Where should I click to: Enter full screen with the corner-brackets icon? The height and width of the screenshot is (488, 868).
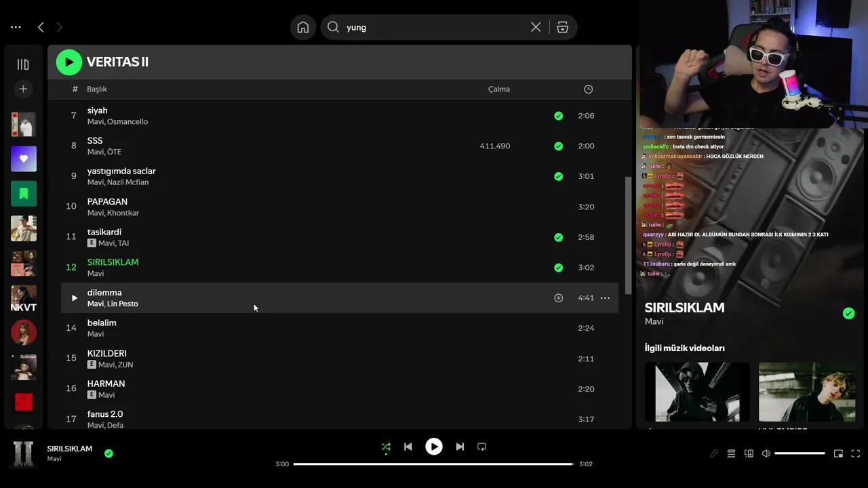(856, 454)
